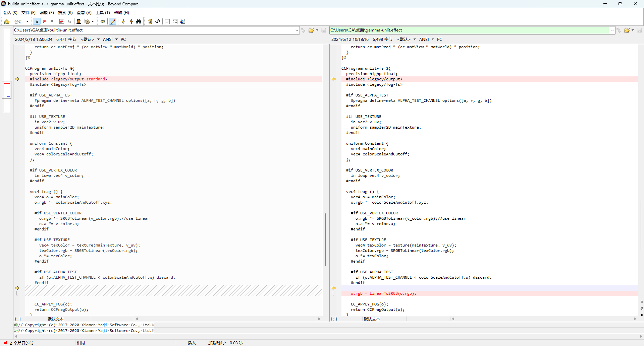Open the 帮助 (H) menu
Viewport: 644px width, 346px height.
[121, 13]
